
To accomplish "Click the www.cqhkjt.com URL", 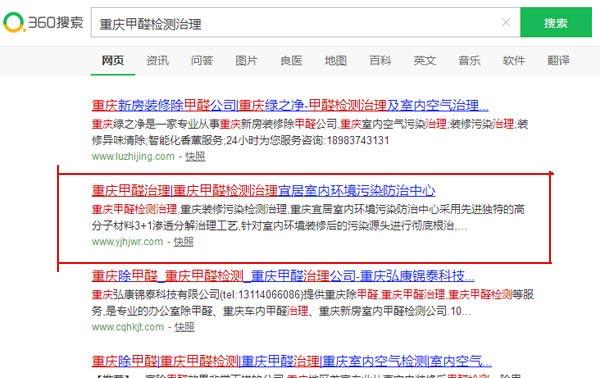I will click(128, 327).
